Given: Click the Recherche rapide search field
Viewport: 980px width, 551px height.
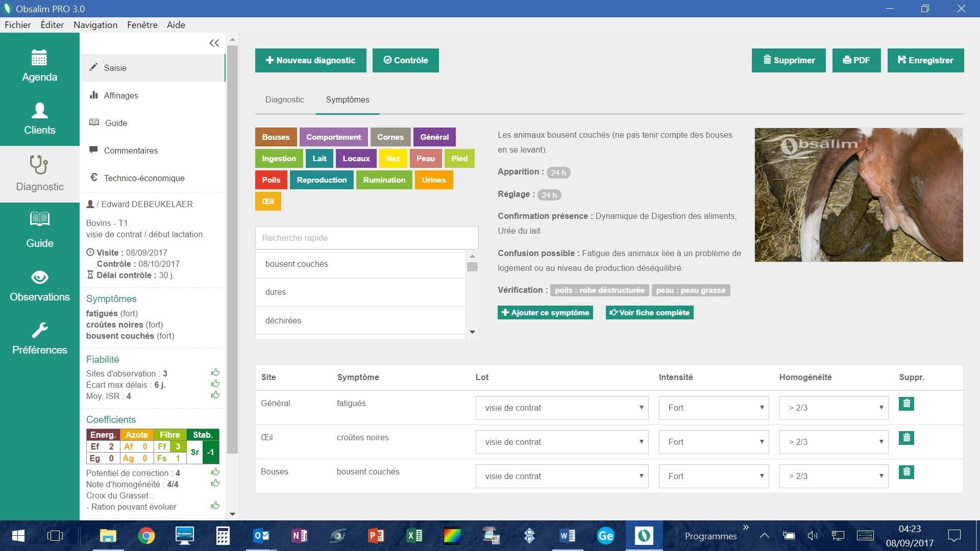Looking at the screenshot, I should [x=366, y=238].
